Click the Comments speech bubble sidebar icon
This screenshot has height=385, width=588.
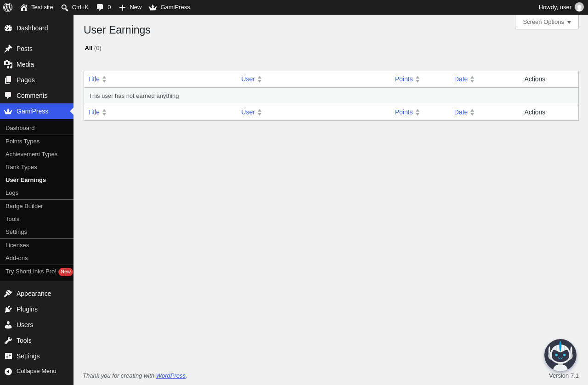coord(8,96)
